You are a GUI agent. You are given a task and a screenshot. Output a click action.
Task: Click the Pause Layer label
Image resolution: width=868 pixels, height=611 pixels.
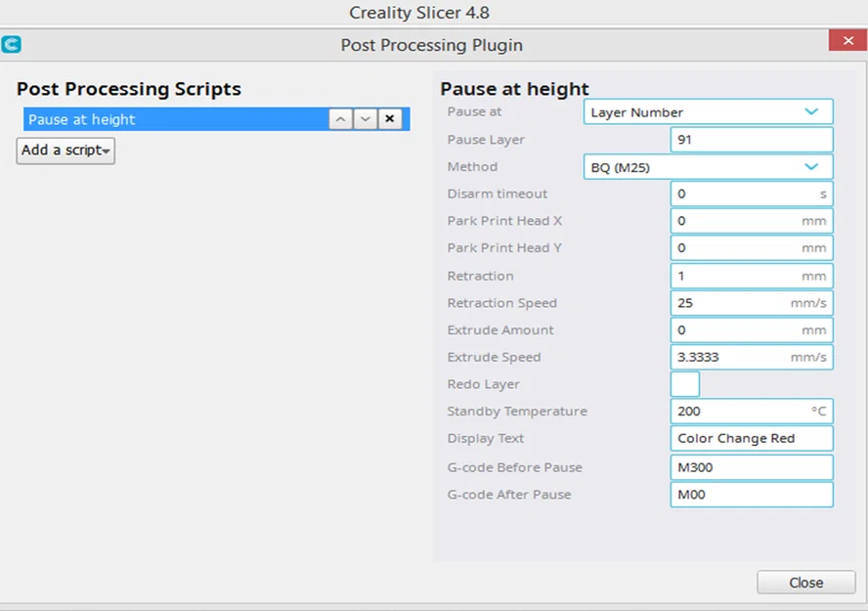pos(486,140)
